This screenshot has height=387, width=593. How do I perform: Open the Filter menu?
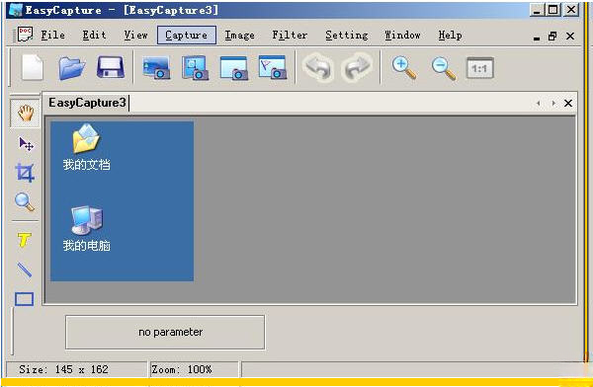(290, 35)
